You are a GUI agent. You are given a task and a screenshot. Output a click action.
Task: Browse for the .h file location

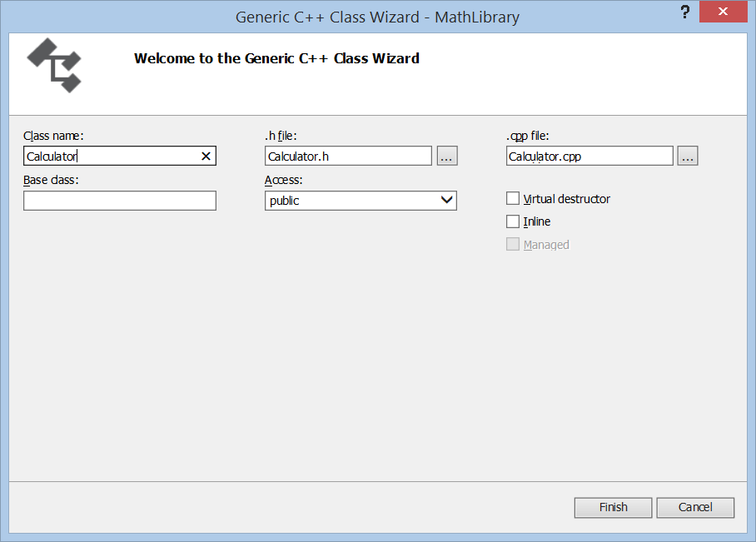click(447, 157)
